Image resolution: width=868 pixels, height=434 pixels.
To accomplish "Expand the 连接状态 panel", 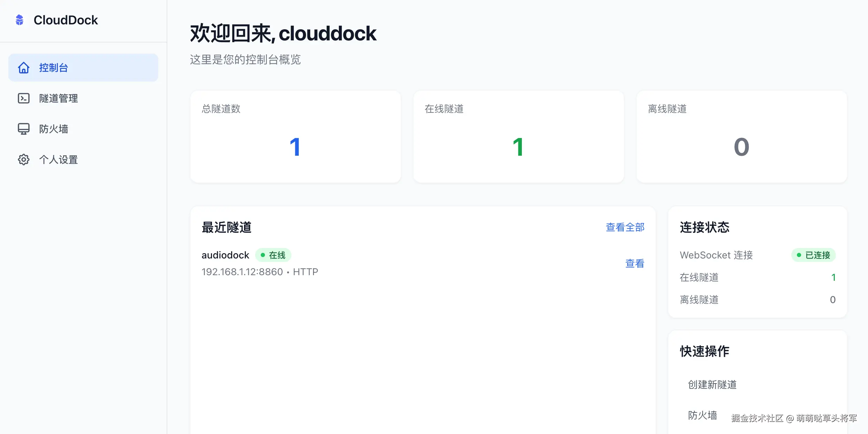I will click(705, 227).
